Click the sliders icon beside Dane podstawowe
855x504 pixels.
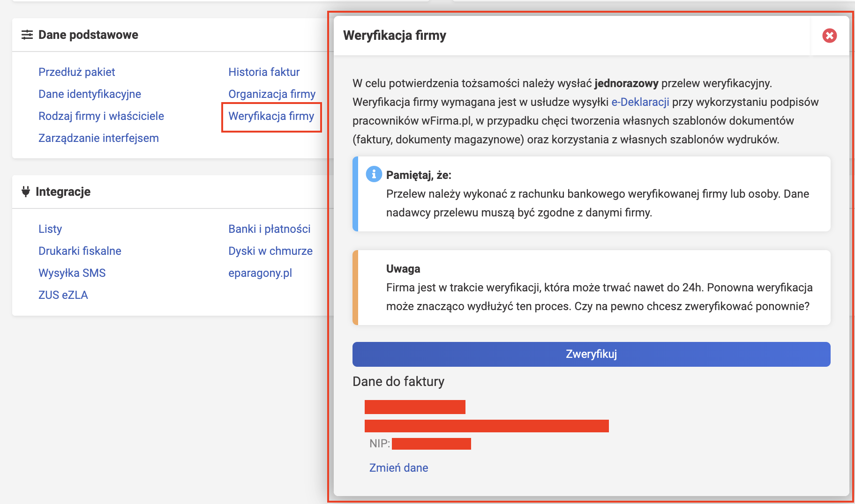coord(27,35)
